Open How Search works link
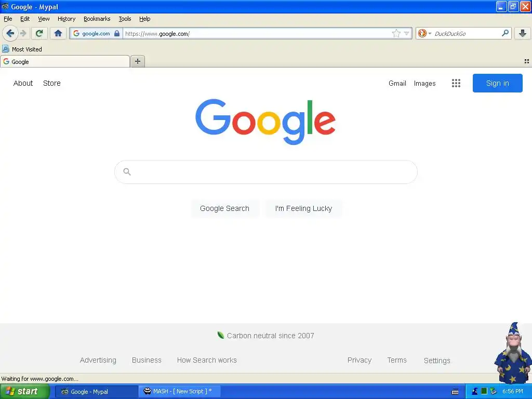The height and width of the screenshot is (399, 532). coord(207,360)
